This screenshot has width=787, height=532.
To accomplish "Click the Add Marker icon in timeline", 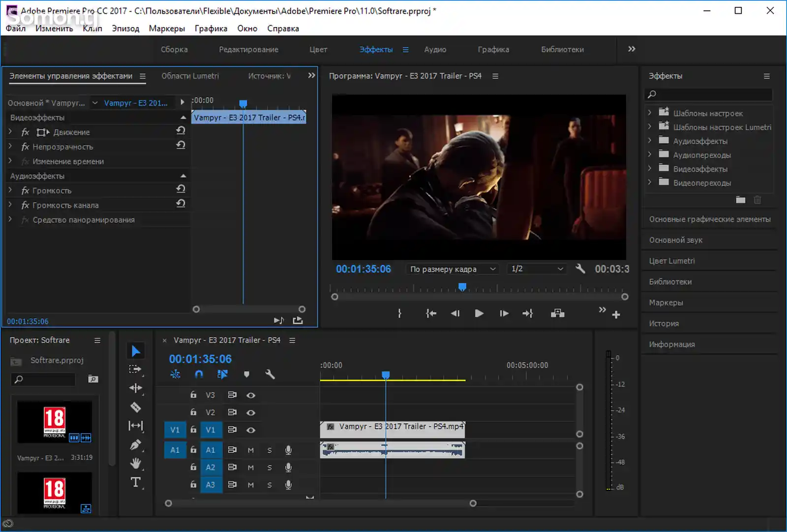I will click(x=246, y=374).
